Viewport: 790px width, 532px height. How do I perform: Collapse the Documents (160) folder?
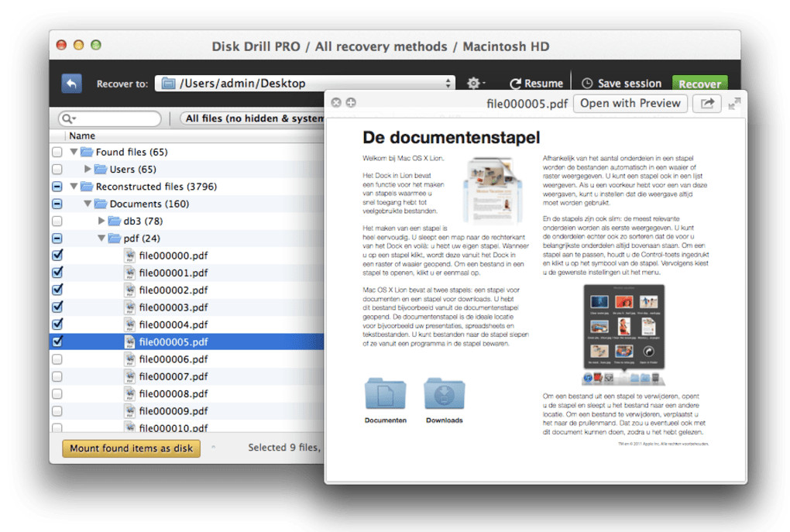coord(88,204)
